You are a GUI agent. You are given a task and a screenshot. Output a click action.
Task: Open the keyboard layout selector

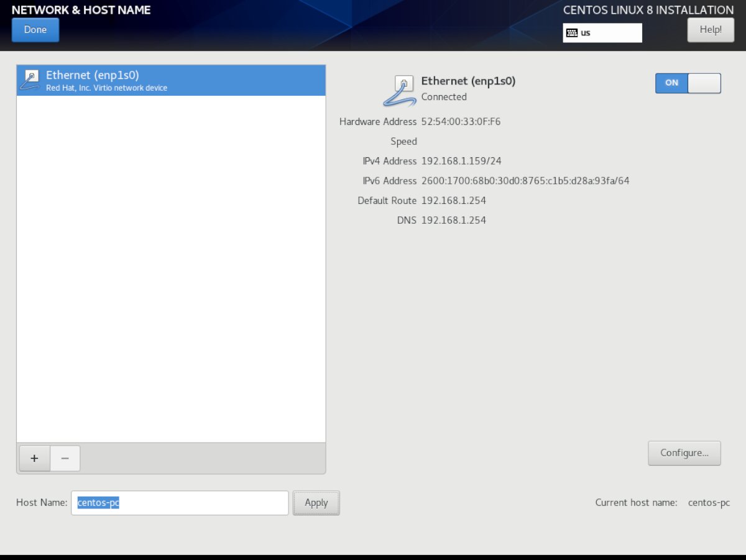coord(602,33)
